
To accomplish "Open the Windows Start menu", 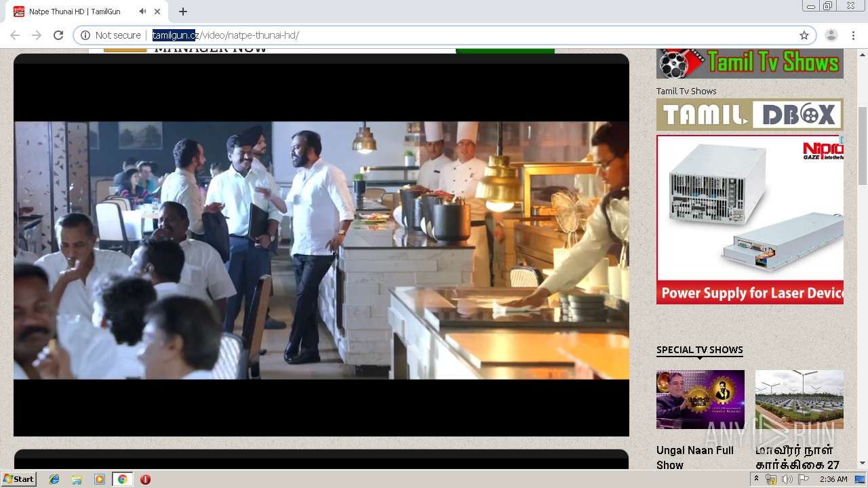I will coord(19,479).
